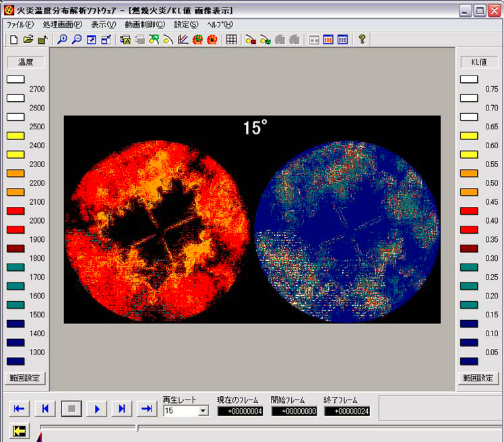Click the New file icon in toolbar
The height and width of the screenshot is (442, 504).
14,40
